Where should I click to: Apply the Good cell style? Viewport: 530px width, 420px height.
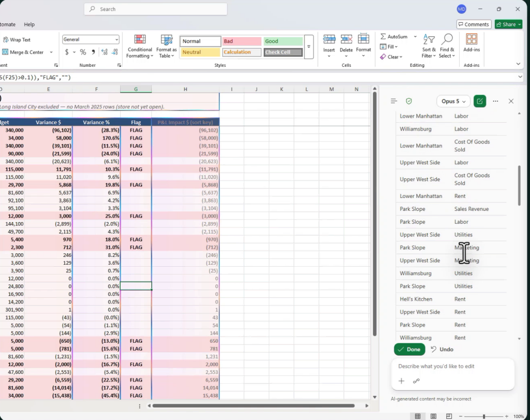(x=283, y=41)
